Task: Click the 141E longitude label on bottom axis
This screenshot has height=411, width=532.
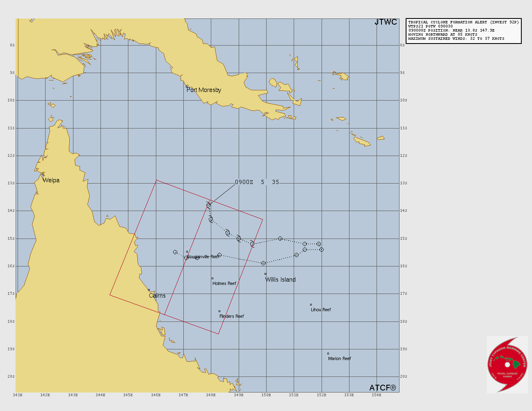Action: [18, 395]
